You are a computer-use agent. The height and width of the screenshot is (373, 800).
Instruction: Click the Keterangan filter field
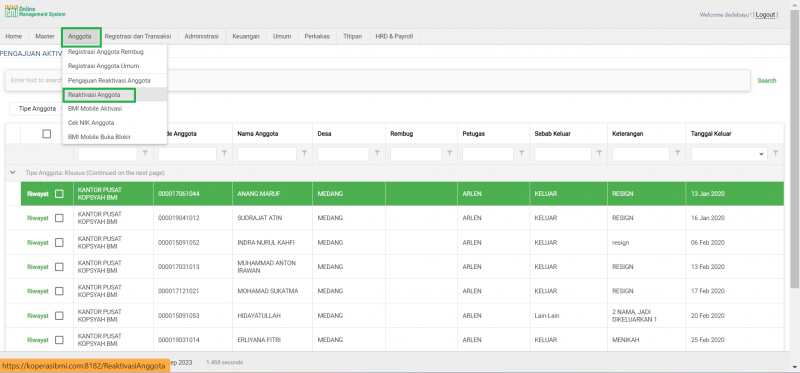[641, 154]
